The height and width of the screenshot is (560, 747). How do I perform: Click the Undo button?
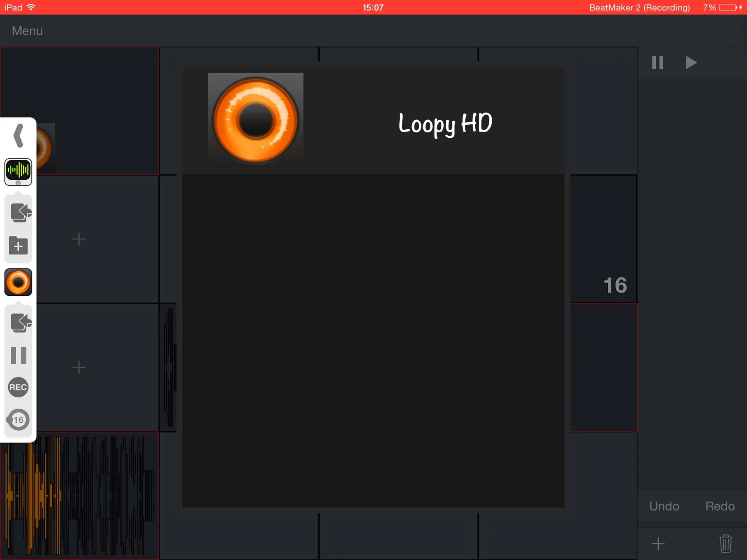pos(664,506)
